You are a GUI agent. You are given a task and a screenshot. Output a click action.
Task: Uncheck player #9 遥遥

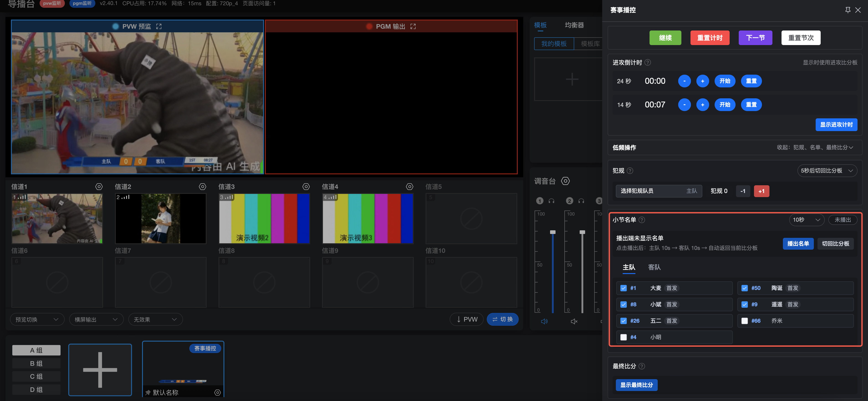[745, 305]
